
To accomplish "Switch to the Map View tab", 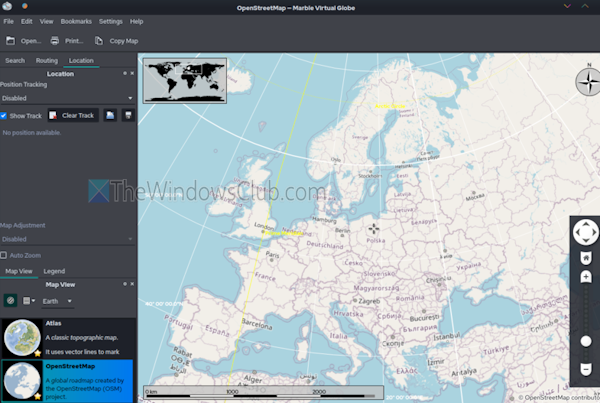I will coord(19,271).
